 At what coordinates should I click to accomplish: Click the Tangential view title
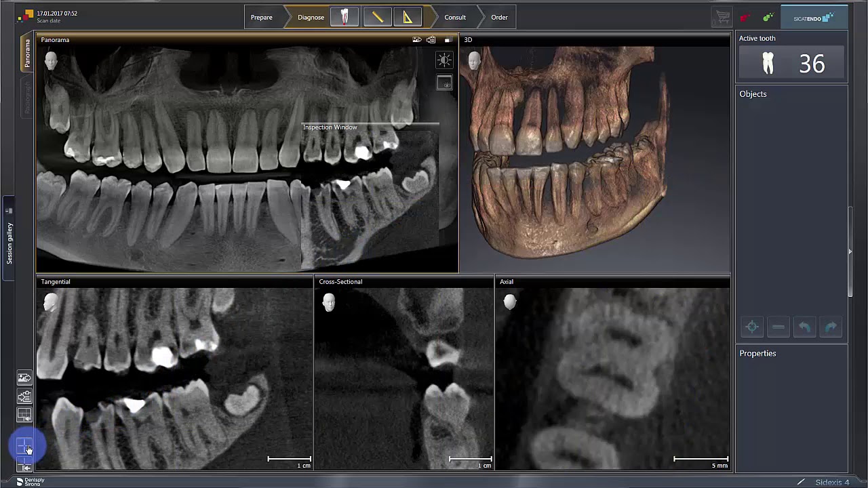click(56, 282)
